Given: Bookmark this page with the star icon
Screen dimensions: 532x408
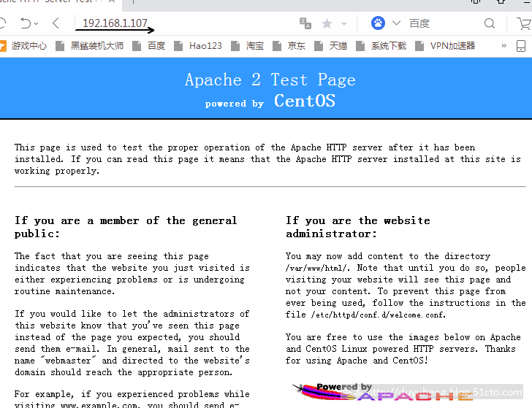Looking at the screenshot, I should [x=327, y=23].
